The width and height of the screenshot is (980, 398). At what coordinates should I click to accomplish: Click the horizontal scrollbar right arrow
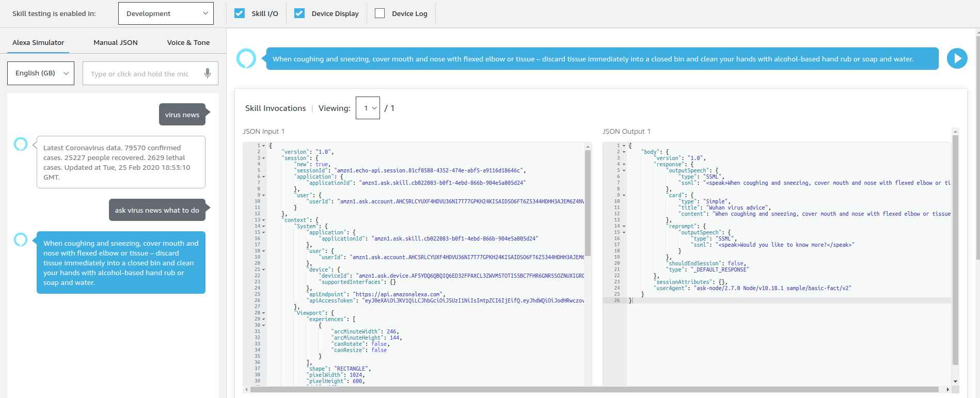coord(947,389)
